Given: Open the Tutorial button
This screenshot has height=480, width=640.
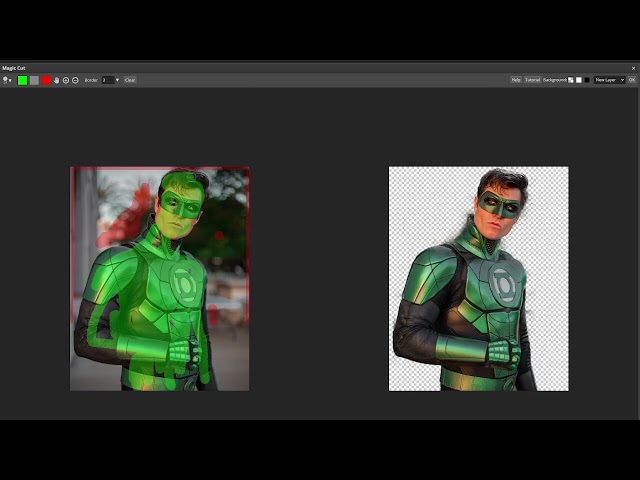Looking at the screenshot, I should click(x=532, y=80).
